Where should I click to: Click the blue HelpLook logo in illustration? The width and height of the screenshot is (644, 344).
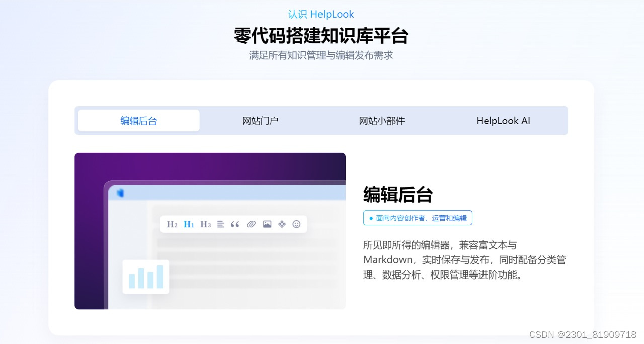(120, 193)
